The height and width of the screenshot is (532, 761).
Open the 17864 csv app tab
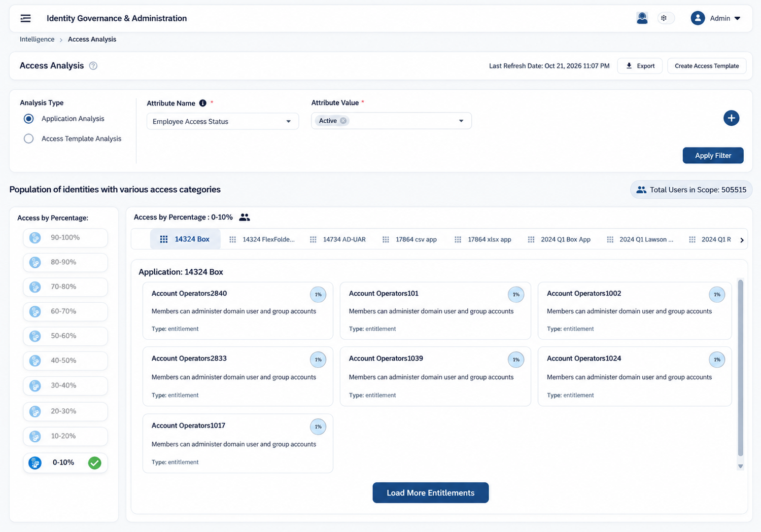click(x=409, y=239)
